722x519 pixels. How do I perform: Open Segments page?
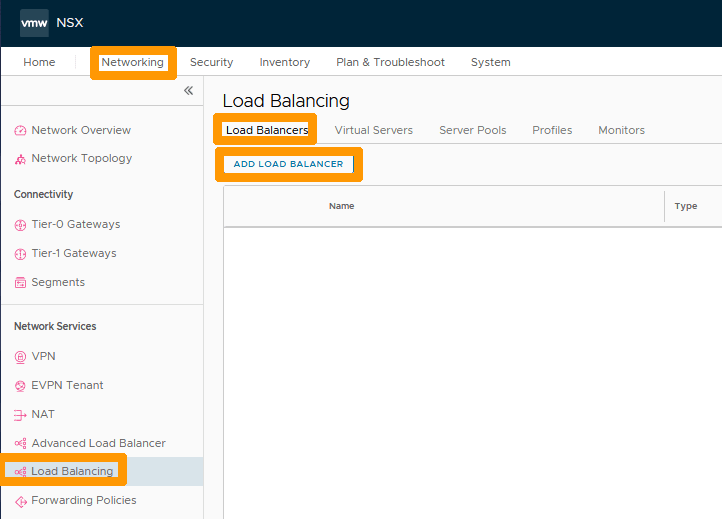(x=58, y=282)
